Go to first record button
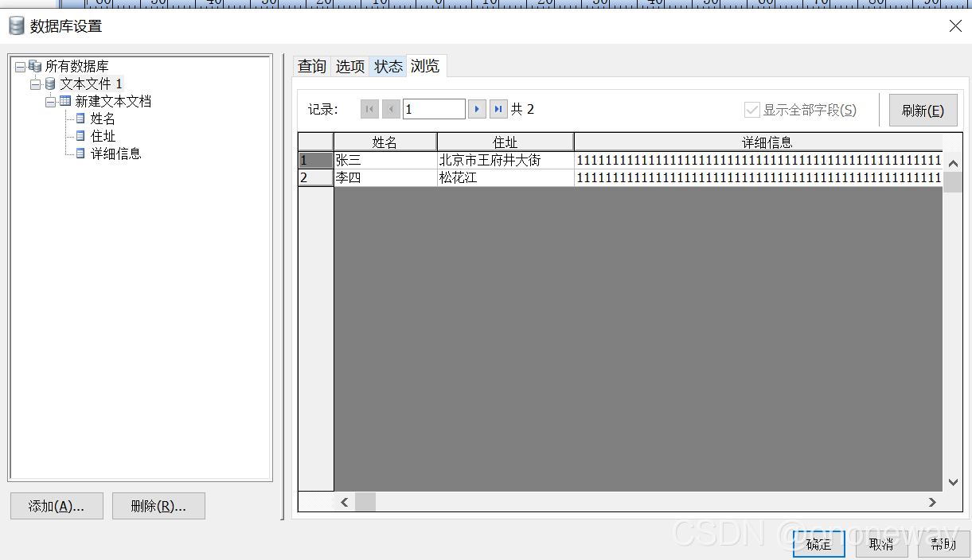Image resolution: width=972 pixels, height=560 pixels. pyautogui.click(x=369, y=109)
